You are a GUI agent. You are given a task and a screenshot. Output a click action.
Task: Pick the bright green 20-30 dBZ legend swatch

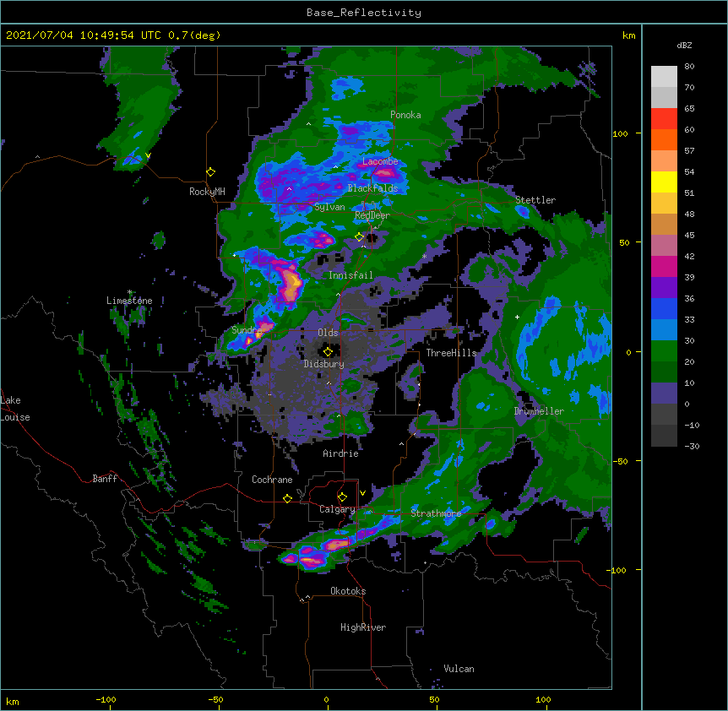(664, 351)
